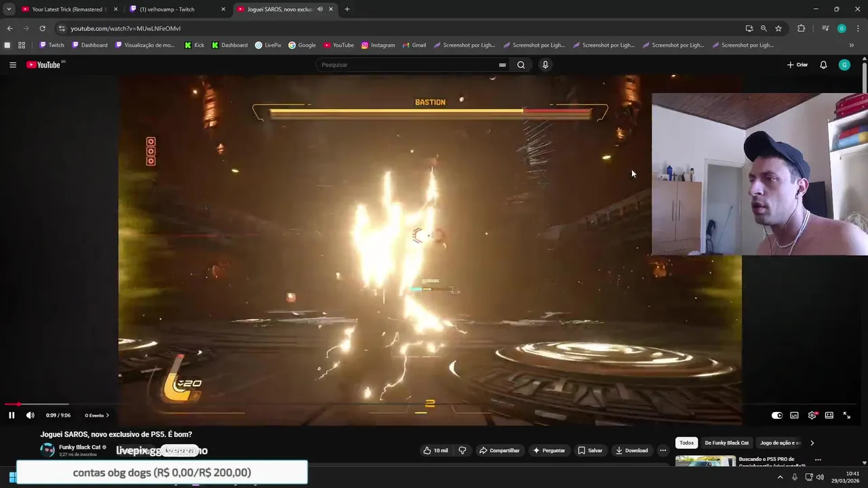Focus the Pesquisar search field
The width and height of the screenshot is (868, 488).
coord(407,65)
